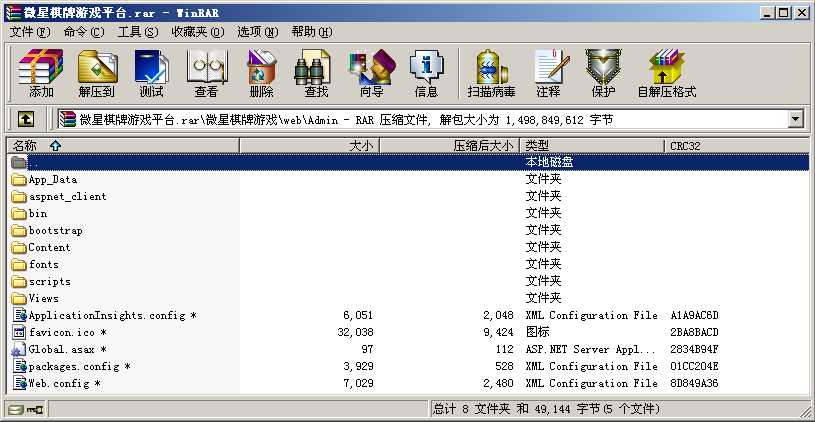This screenshot has width=815, height=422.
Task: Click size value 32,038
Action: tap(355, 333)
